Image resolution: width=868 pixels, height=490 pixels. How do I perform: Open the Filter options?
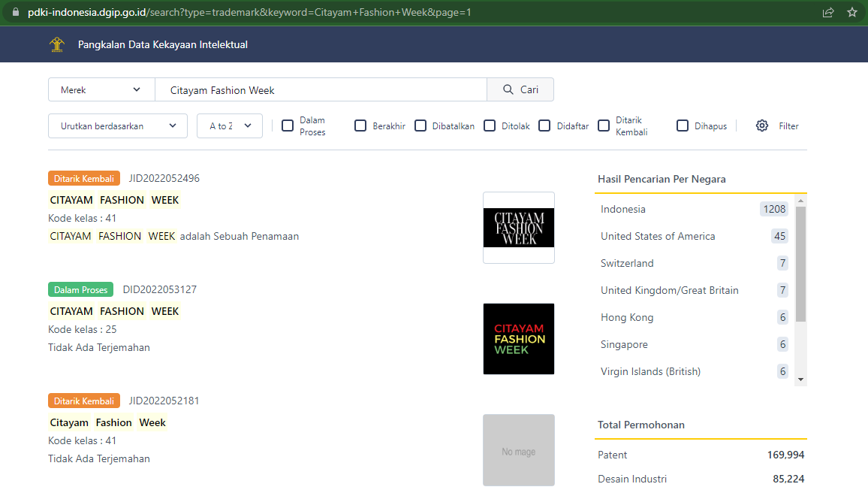(x=788, y=126)
